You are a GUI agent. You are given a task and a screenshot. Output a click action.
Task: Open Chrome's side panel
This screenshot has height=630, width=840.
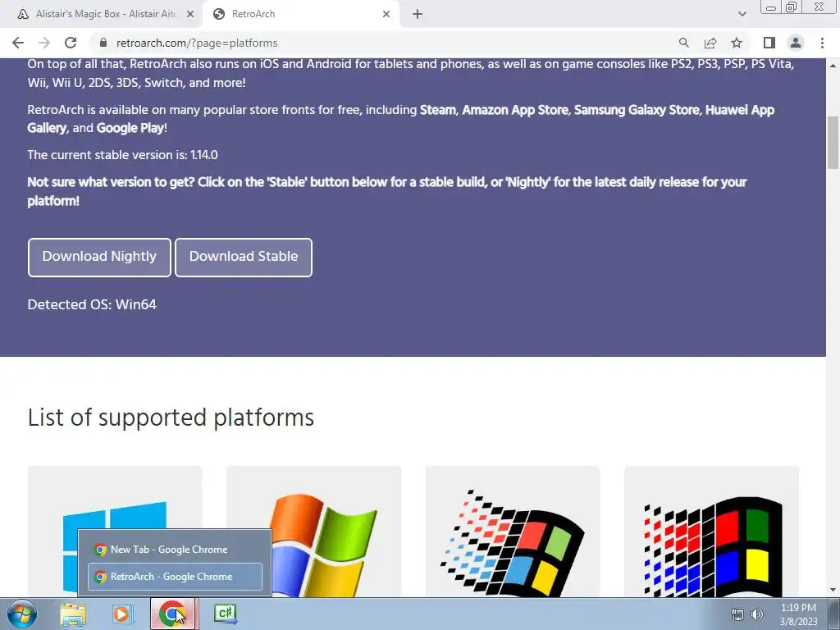click(769, 43)
